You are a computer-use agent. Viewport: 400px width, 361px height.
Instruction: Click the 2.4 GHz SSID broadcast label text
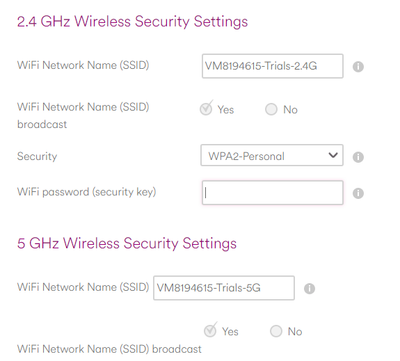click(x=83, y=116)
